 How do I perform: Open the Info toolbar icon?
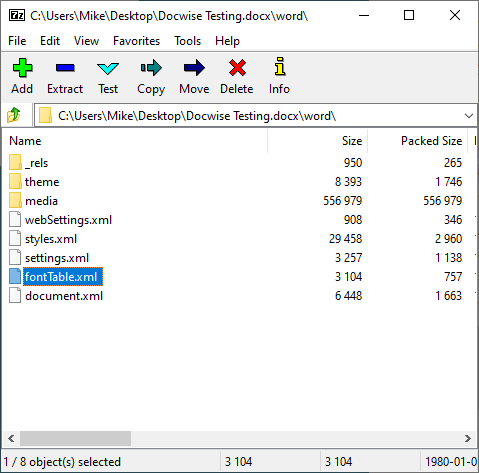pyautogui.click(x=280, y=66)
